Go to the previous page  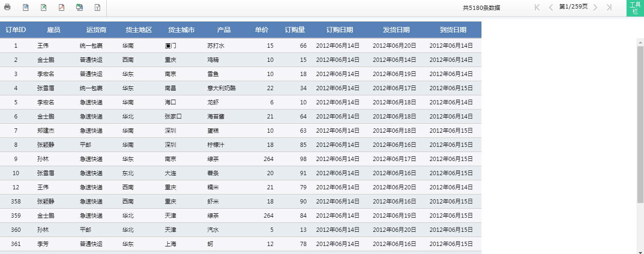(550, 7)
